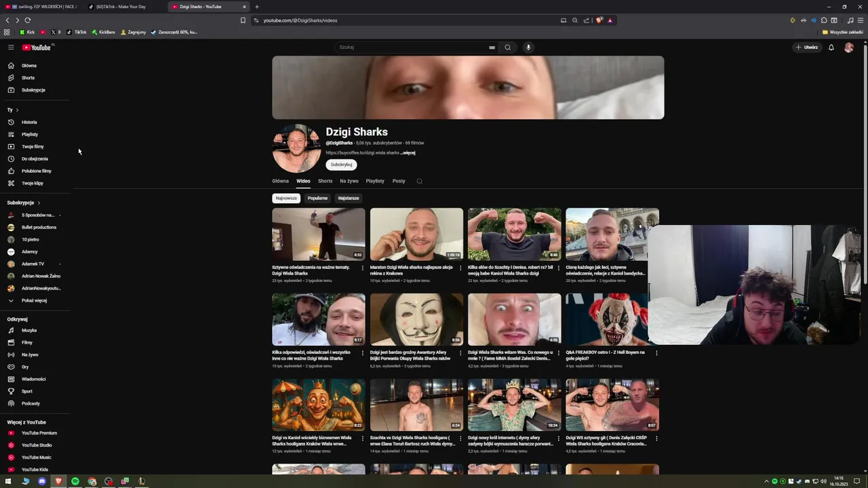Open the media control music note icon
The width and height of the screenshot is (868, 488).
850,20
